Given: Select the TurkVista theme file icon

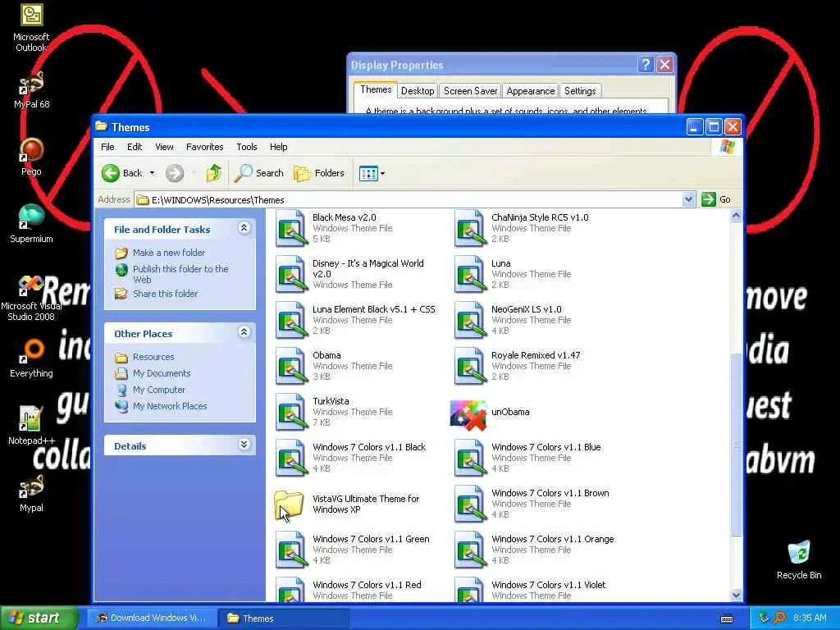Looking at the screenshot, I should pos(291,413).
